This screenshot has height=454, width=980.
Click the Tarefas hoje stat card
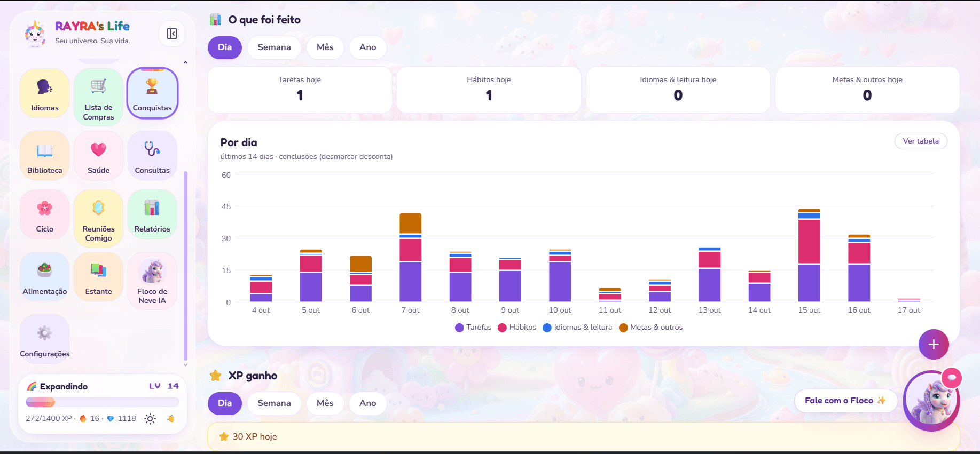pos(300,90)
